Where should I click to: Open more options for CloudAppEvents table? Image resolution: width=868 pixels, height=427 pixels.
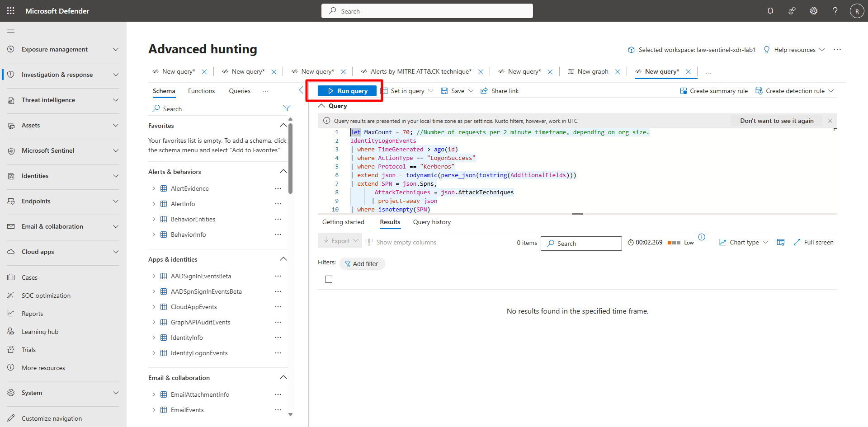click(x=278, y=307)
